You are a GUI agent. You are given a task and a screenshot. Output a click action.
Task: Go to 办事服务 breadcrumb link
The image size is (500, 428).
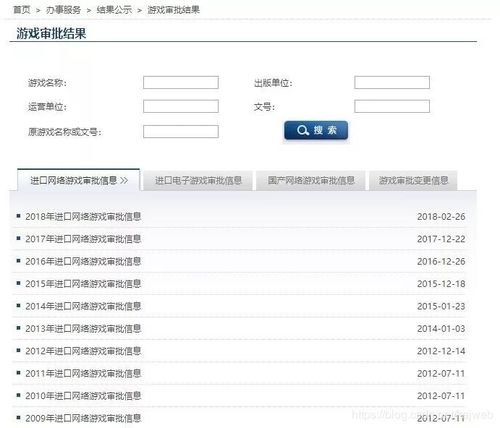63,10
